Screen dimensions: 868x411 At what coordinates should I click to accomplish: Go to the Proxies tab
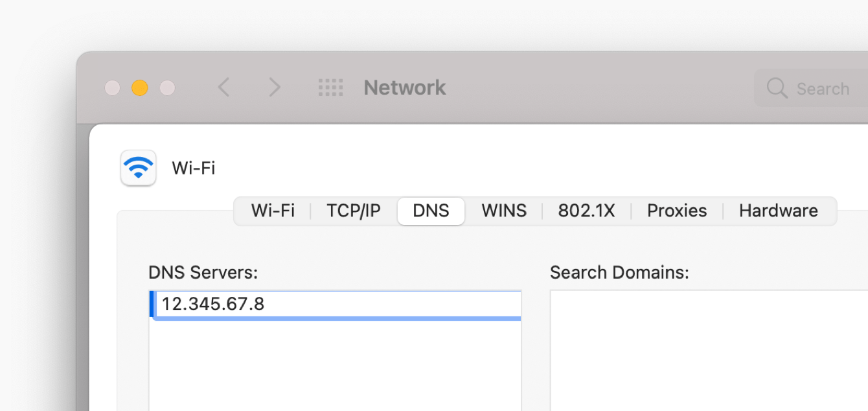[x=677, y=211]
